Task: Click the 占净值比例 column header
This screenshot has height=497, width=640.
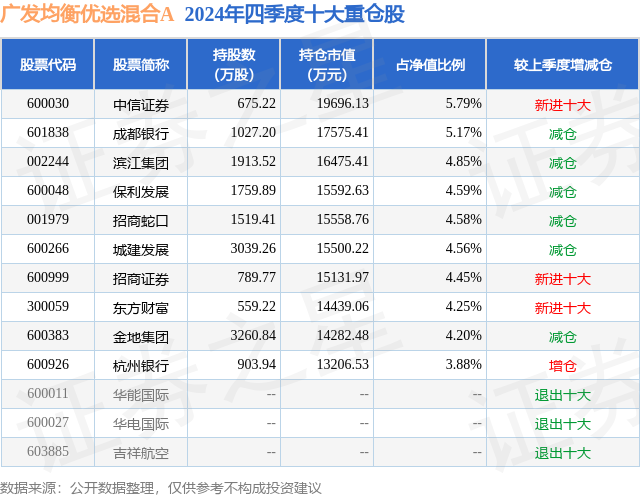Action: coord(430,64)
